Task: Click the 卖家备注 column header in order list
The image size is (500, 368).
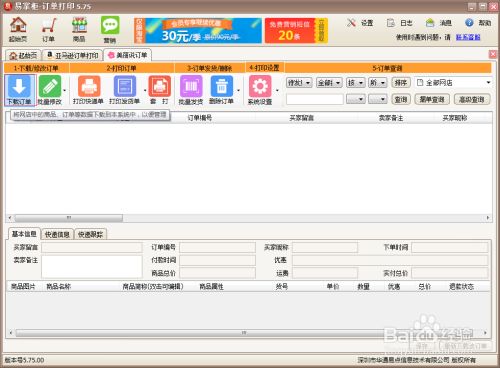Action: (391, 118)
